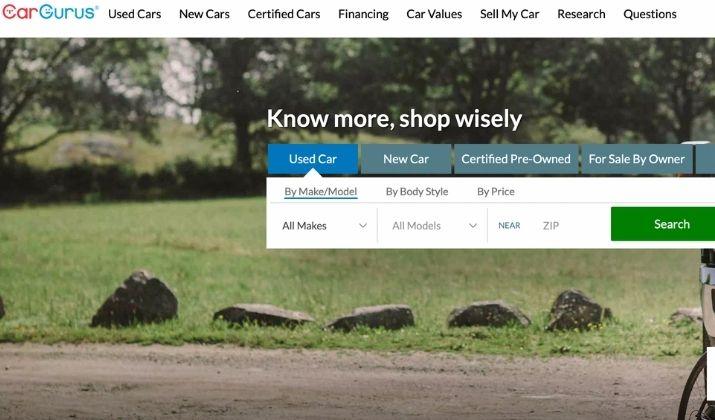Expand the All Models dropdown
This screenshot has height=420, width=715.
(433, 226)
